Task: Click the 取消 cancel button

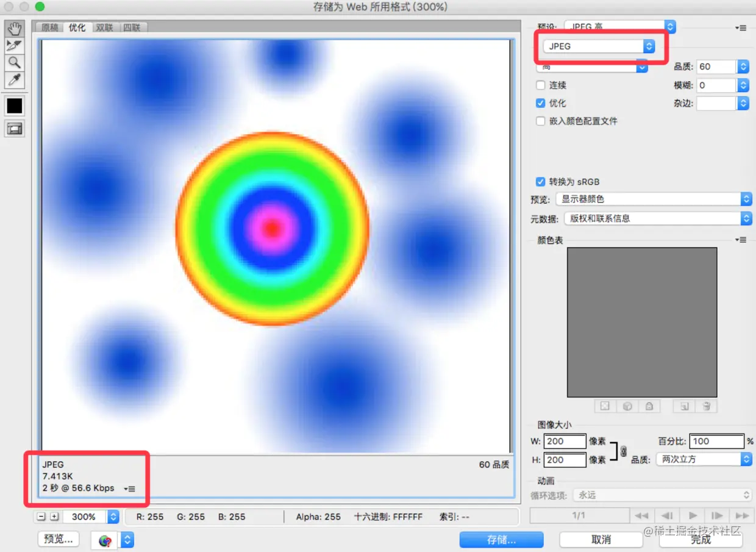Action: (x=601, y=540)
